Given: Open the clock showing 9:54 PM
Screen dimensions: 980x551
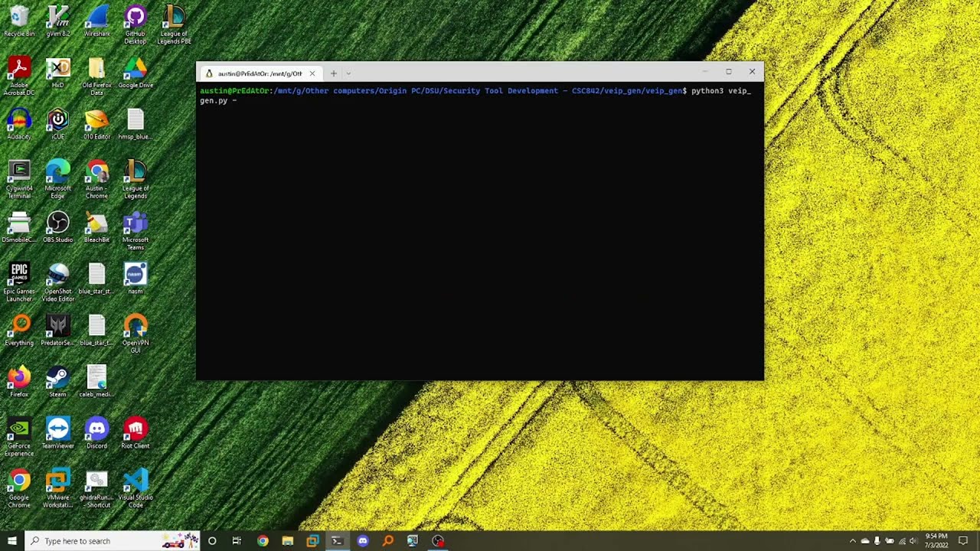Looking at the screenshot, I should pyautogui.click(x=936, y=541).
